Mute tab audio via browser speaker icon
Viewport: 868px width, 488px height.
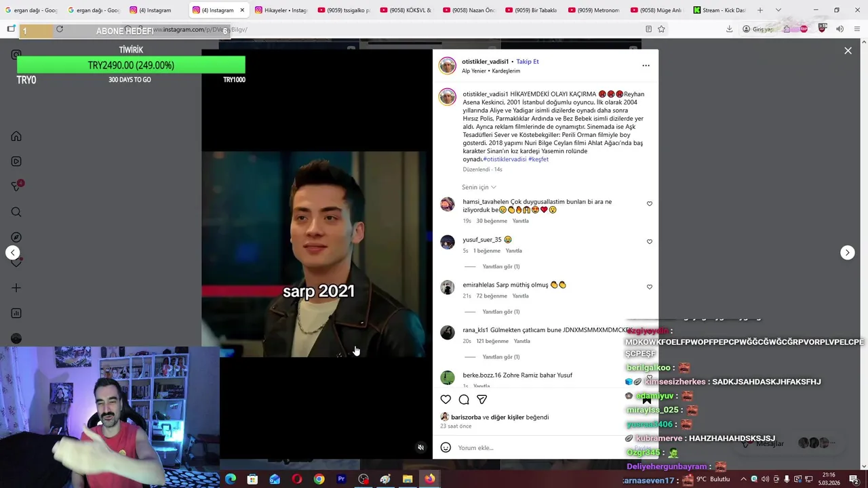840,29
